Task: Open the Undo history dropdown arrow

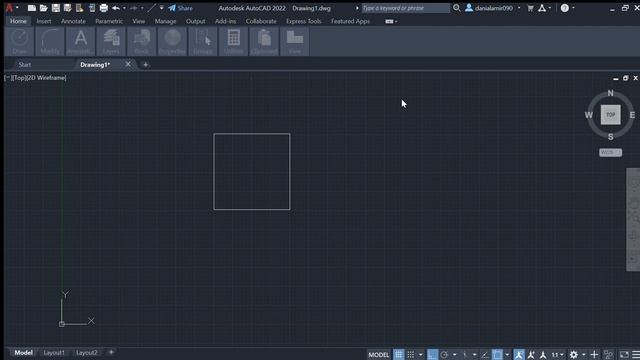Action: [x=124, y=8]
